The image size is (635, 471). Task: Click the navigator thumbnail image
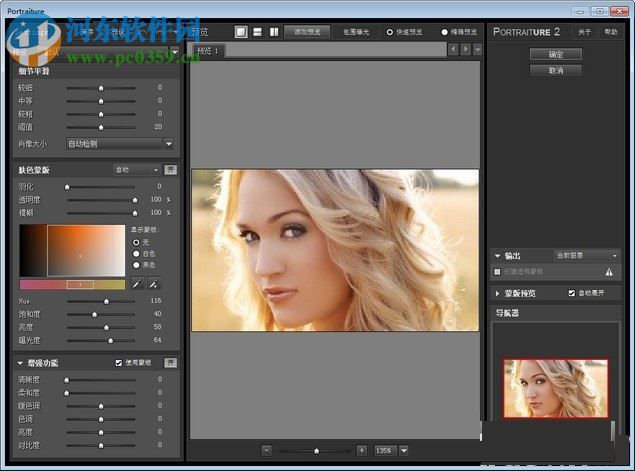[555, 388]
